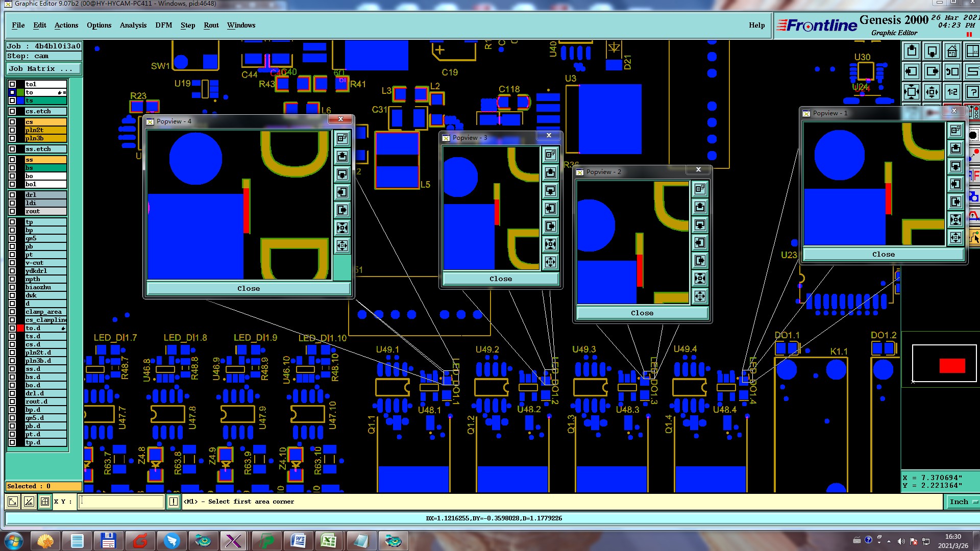Click the pan right arrow icon

click(932, 72)
